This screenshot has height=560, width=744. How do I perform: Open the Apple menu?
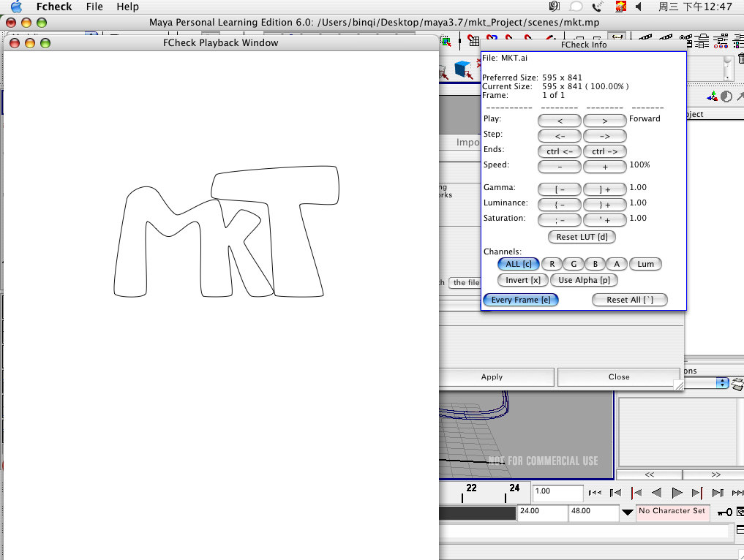point(17,7)
